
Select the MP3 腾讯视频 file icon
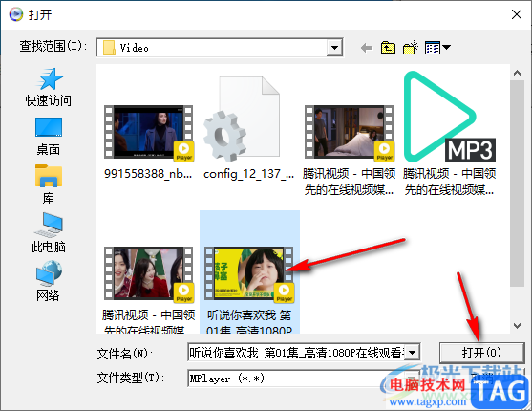(449, 118)
